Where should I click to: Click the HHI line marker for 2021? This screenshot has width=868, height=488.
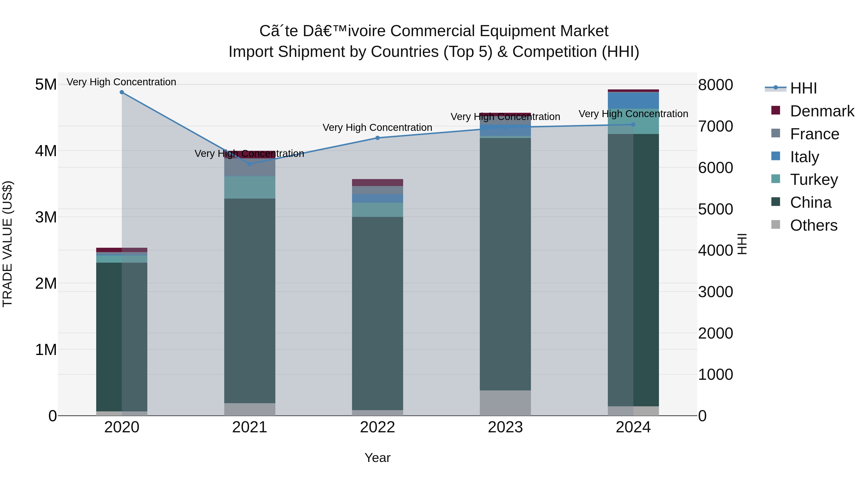(250, 164)
